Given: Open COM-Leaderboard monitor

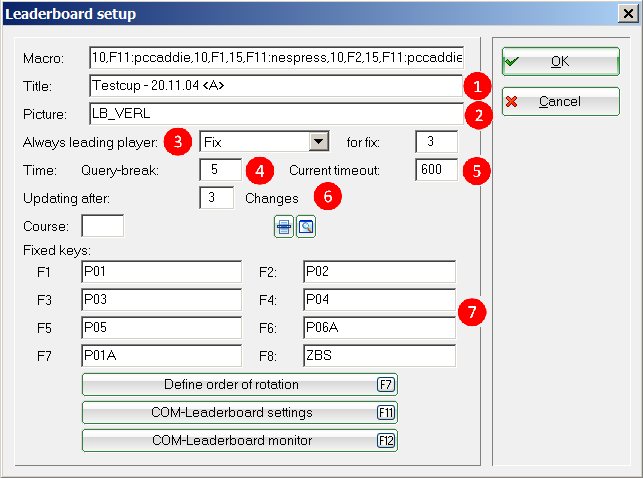Looking at the screenshot, I should pos(239,440).
